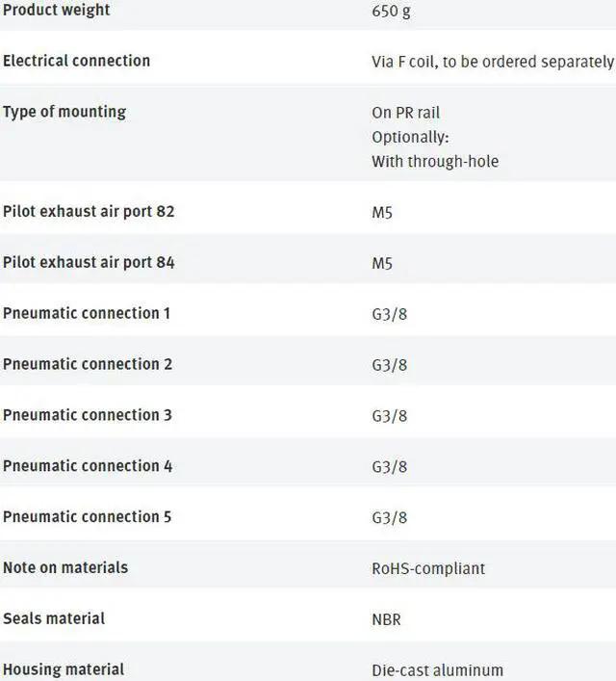616x681 pixels.
Task: Select G3/8 value for Pneumatic connection 2
Action: point(390,364)
